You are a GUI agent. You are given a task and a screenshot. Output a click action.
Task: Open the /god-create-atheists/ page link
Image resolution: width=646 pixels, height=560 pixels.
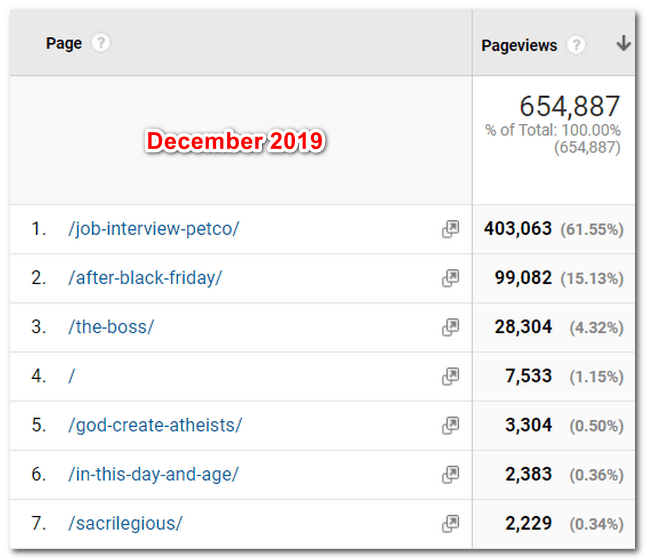click(155, 425)
